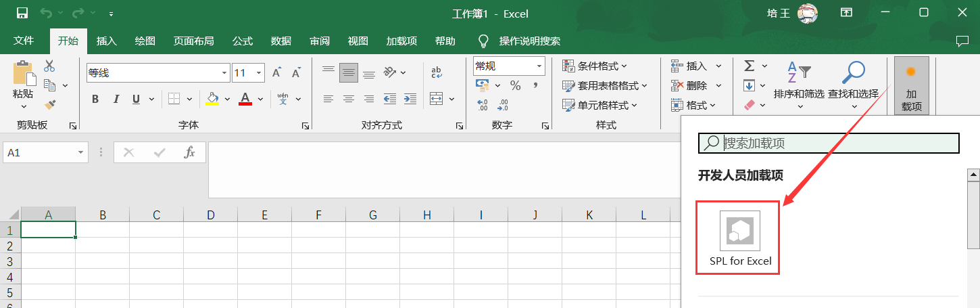Viewport: 980px width, 308px height.
Task: Open the number format dropdown 常规
Action: pyautogui.click(x=539, y=66)
